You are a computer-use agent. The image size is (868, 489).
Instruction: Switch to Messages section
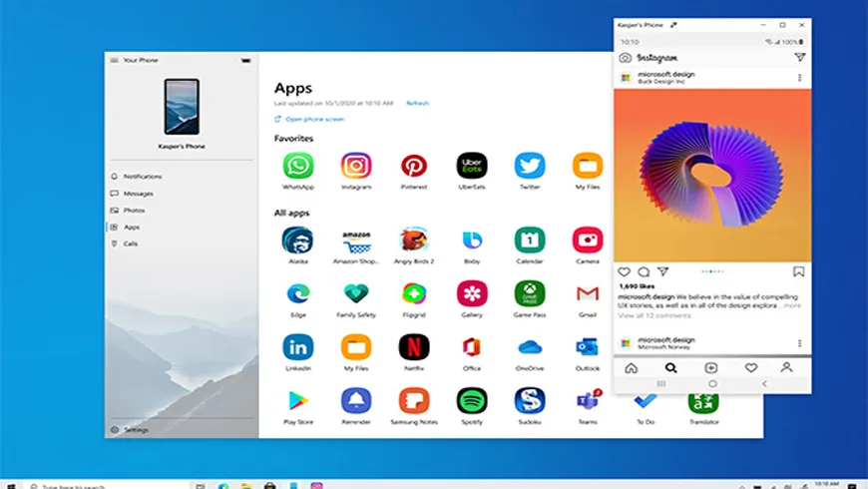click(182, 194)
